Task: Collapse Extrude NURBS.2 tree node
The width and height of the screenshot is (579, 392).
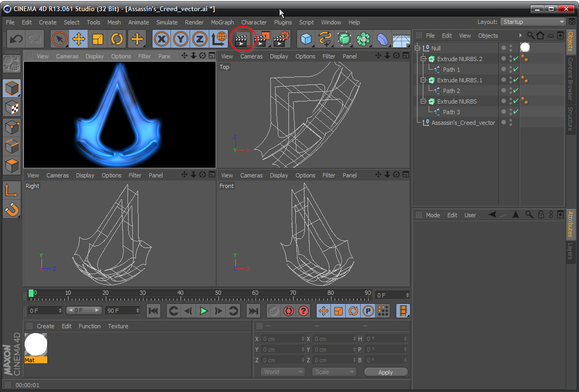Action: (423, 58)
